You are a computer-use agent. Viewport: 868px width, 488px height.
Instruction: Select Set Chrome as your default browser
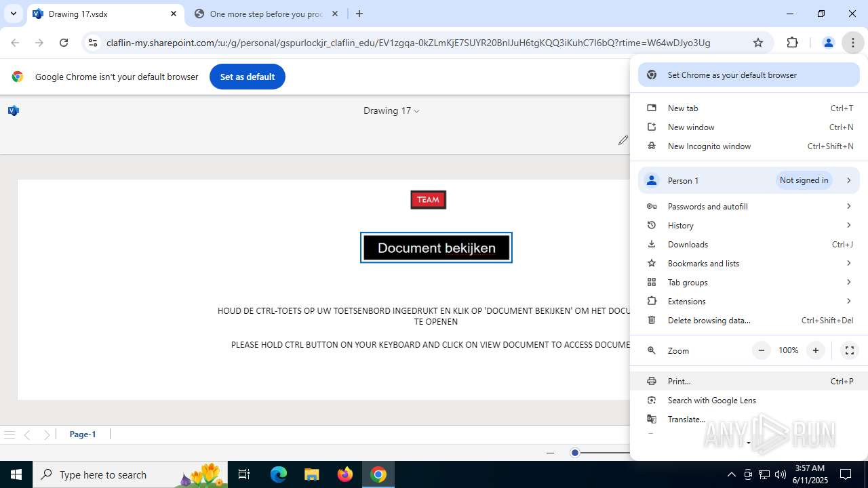pos(749,75)
